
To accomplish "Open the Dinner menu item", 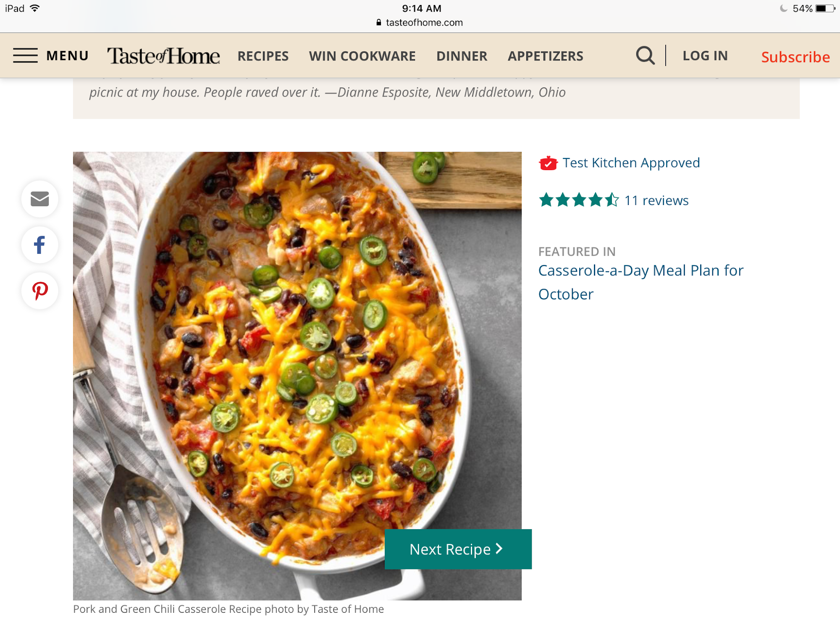I will [462, 56].
